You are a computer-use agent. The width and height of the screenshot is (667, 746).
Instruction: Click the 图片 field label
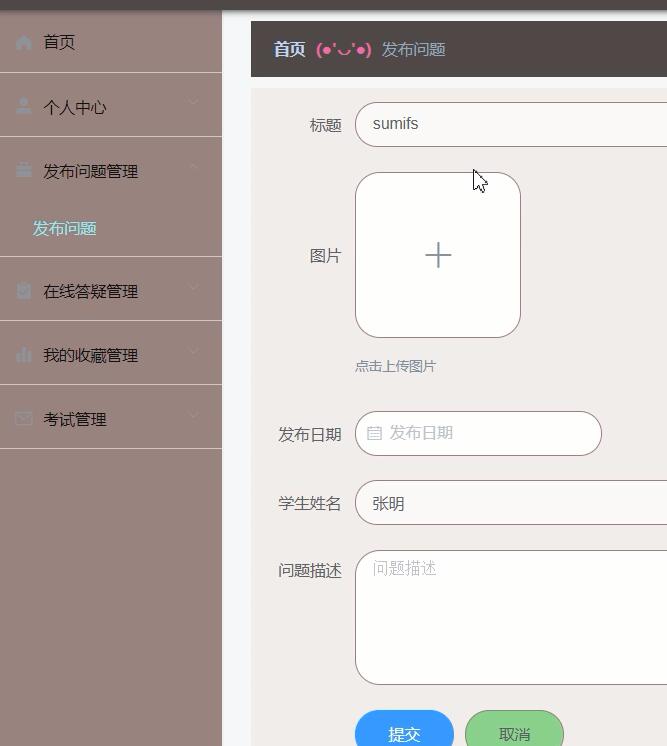[325, 256]
